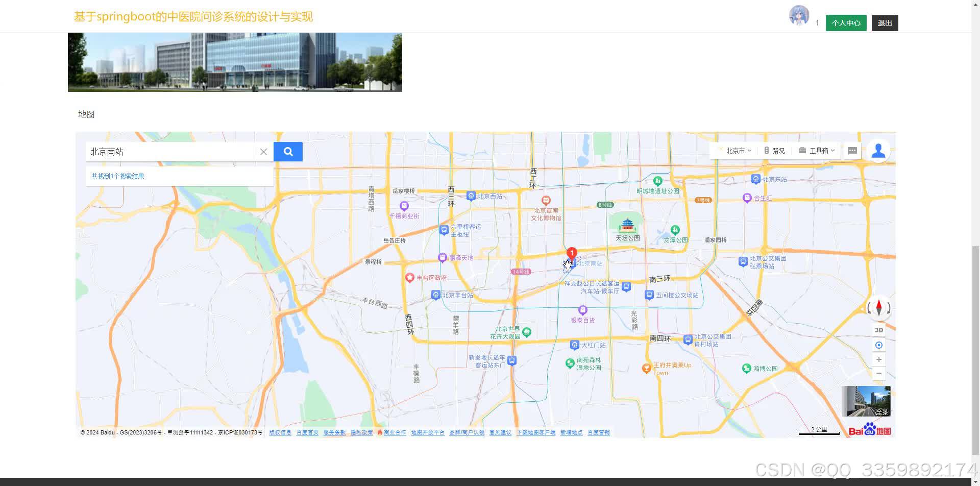This screenshot has width=980, height=486.
Task: Click the 王府井奥莱Up Town icon
Action: click(646, 368)
